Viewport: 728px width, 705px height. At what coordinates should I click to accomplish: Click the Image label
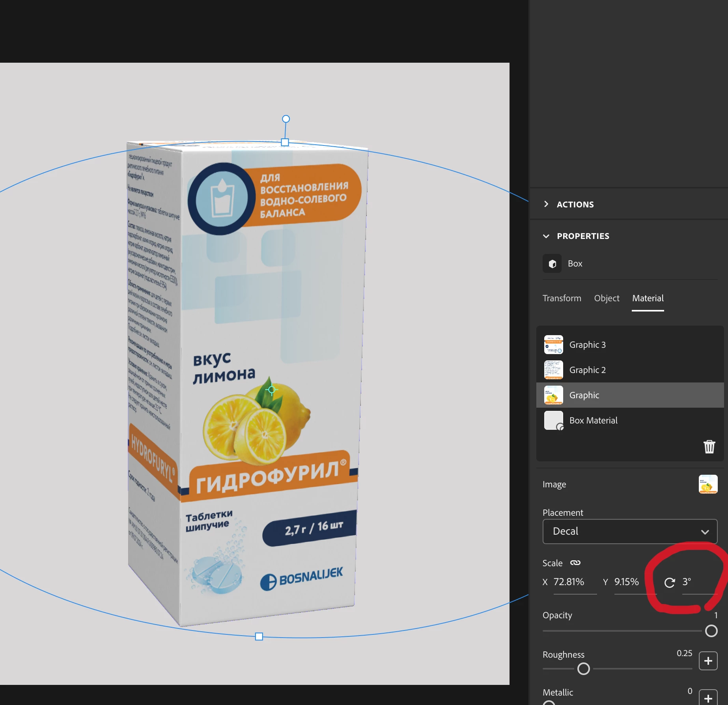554,484
